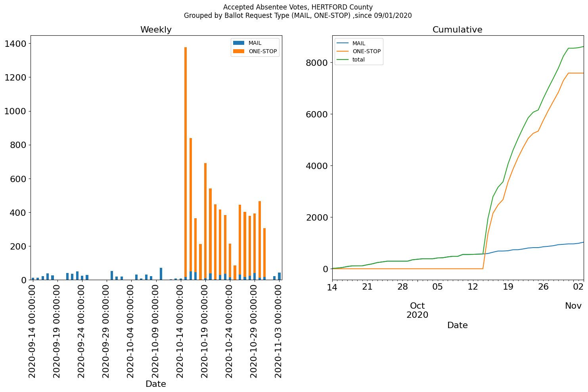Click 'MAIL' label in the Cumulative legend
Screen dimensions: 588x392
pyautogui.click(x=359, y=43)
